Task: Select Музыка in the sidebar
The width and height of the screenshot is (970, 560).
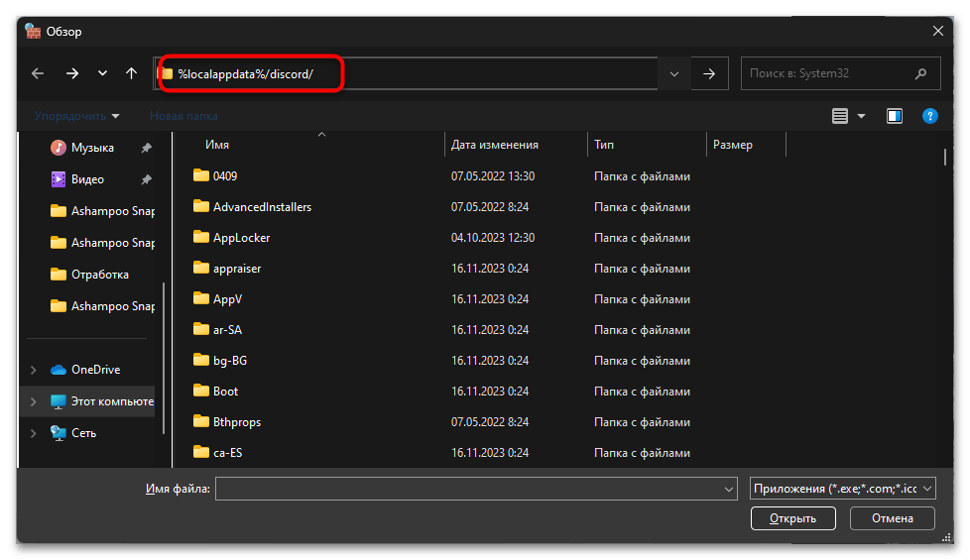Action: tap(92, 148)
